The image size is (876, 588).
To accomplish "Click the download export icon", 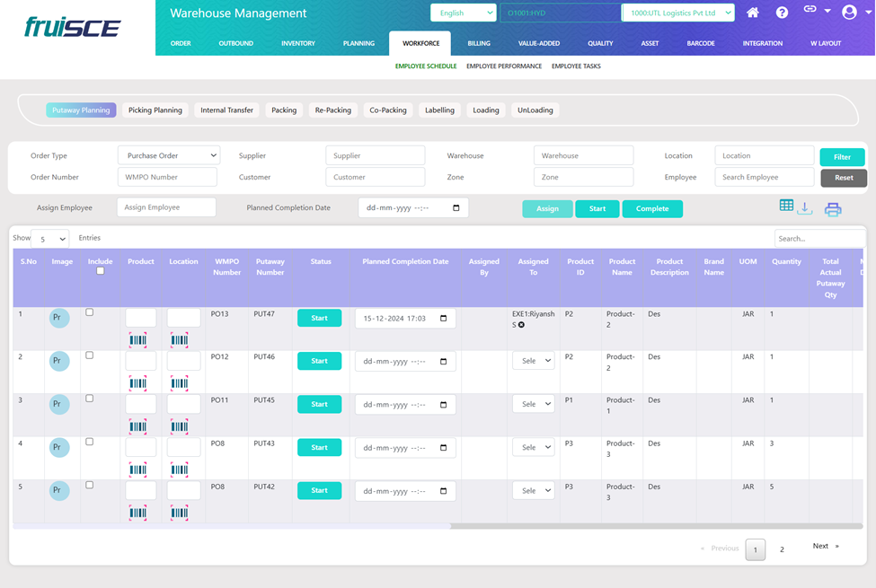I will click(805, 208).
